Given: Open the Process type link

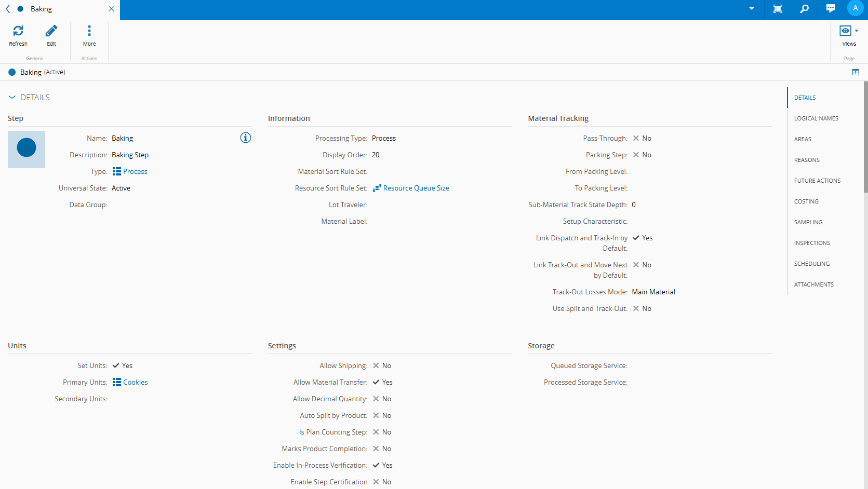Looking at the screenshot, I should tap(135, 171).
